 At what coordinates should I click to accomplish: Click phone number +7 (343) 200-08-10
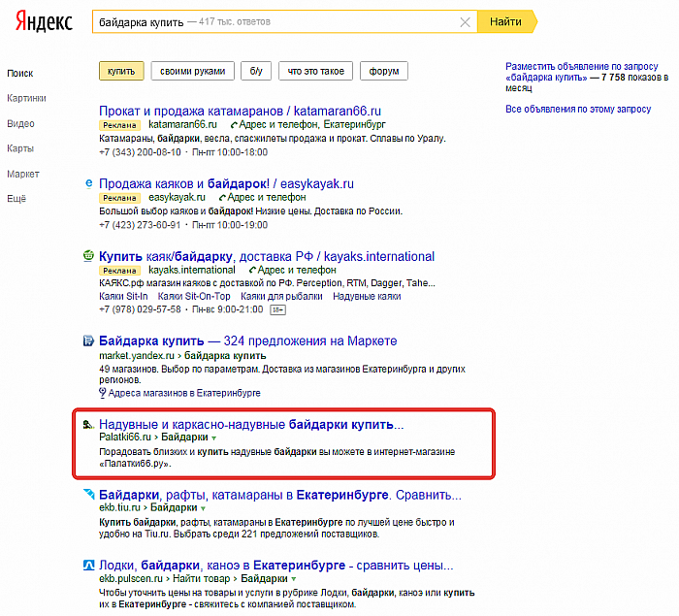[140, 152]
